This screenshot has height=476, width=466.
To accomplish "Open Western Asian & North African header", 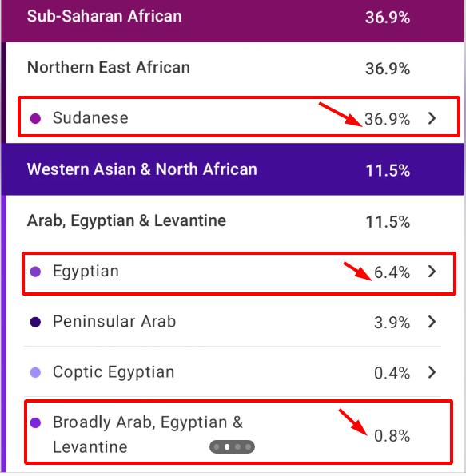I will pos(233,169).
